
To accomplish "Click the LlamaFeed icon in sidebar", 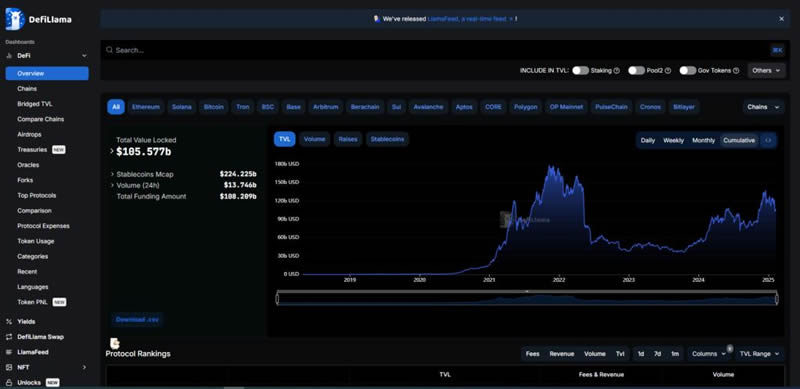I will (9, 352).
